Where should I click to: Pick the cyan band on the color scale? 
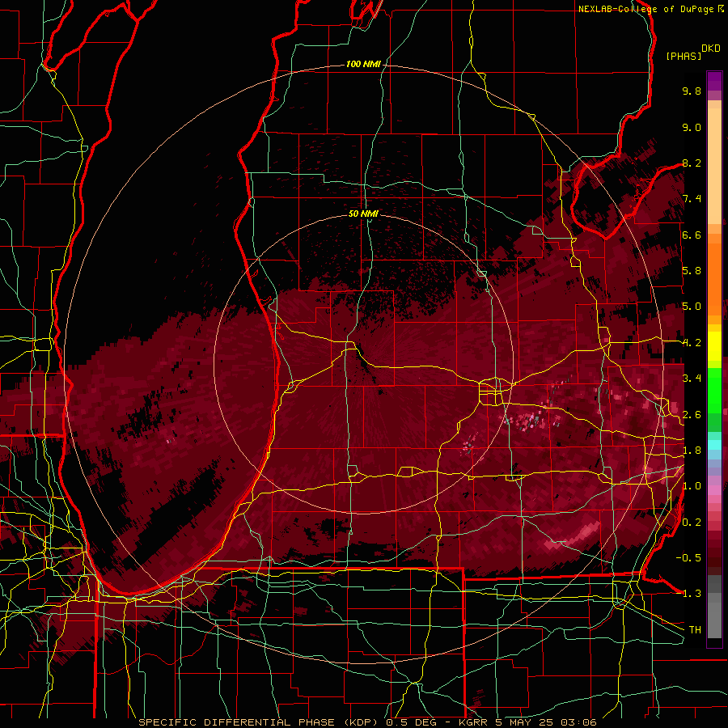tap(714, 444)
